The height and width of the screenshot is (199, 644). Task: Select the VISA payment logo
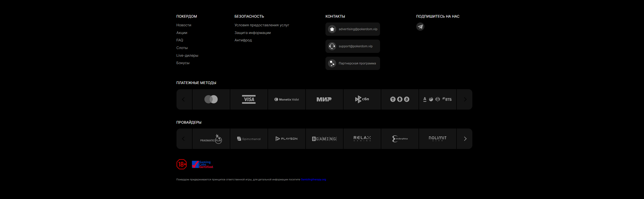click(249, 99)
